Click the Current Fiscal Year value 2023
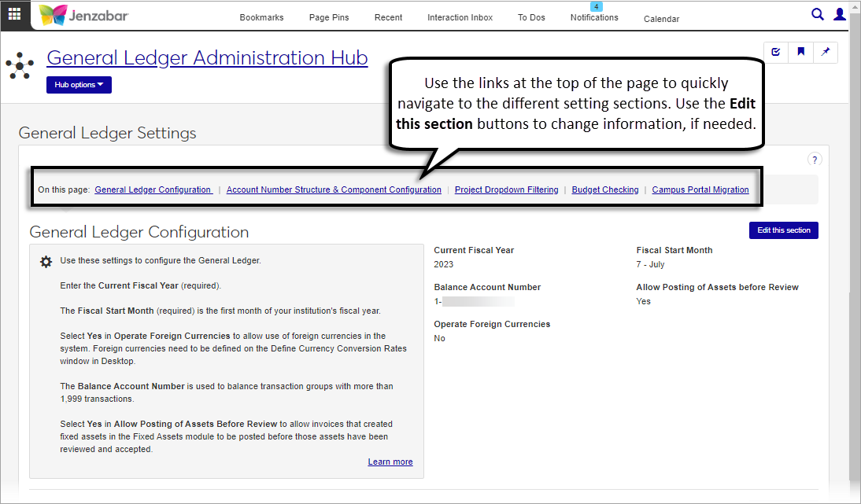861x504 pixels. click(444, 264)
